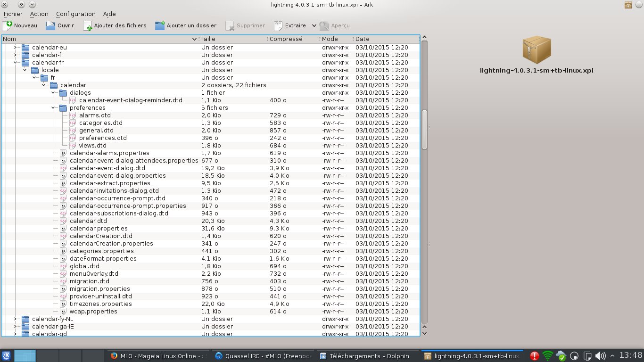
Task: Click the calendar-eu folder icon
Action: point(25,48)
